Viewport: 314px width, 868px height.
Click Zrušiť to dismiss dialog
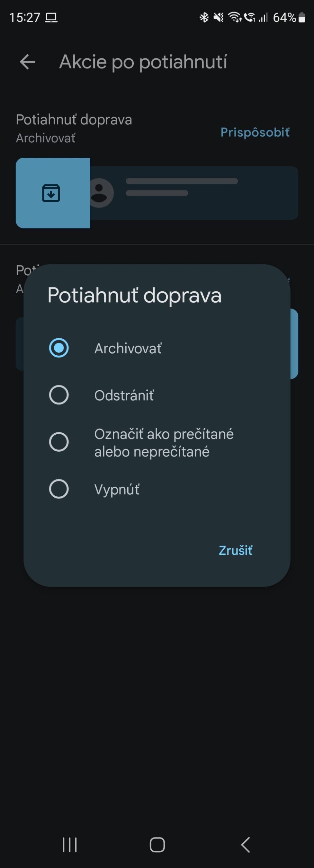(x=235, y=550)
